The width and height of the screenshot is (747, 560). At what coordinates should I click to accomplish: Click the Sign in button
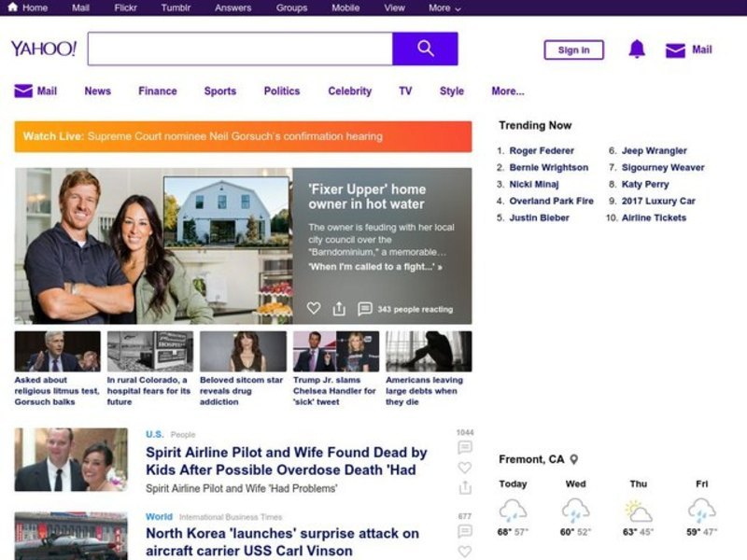click(x=573, y=50)
